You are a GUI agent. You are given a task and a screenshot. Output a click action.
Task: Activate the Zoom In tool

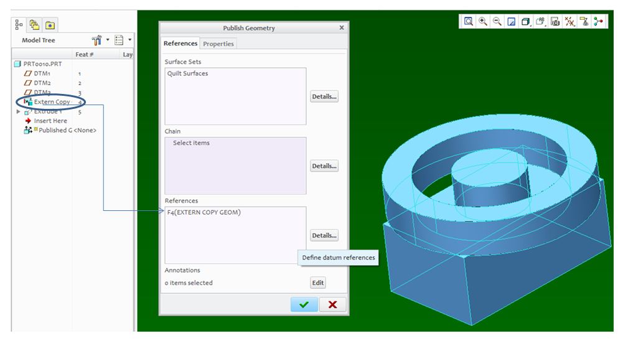482,21
